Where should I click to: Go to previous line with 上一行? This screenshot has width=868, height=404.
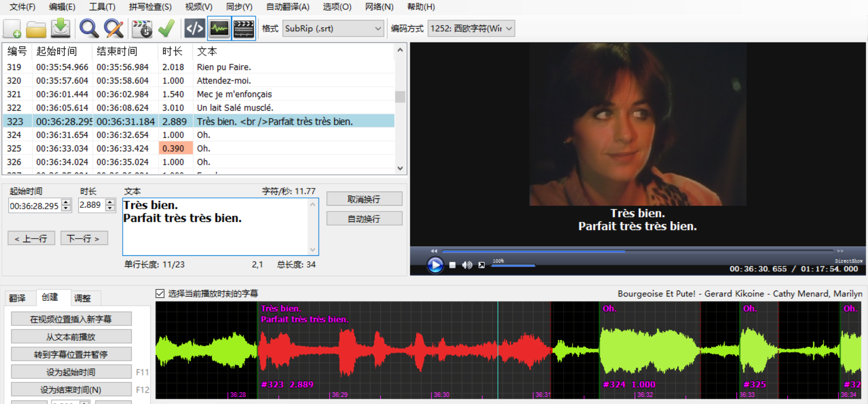click(x=31, y=238)
